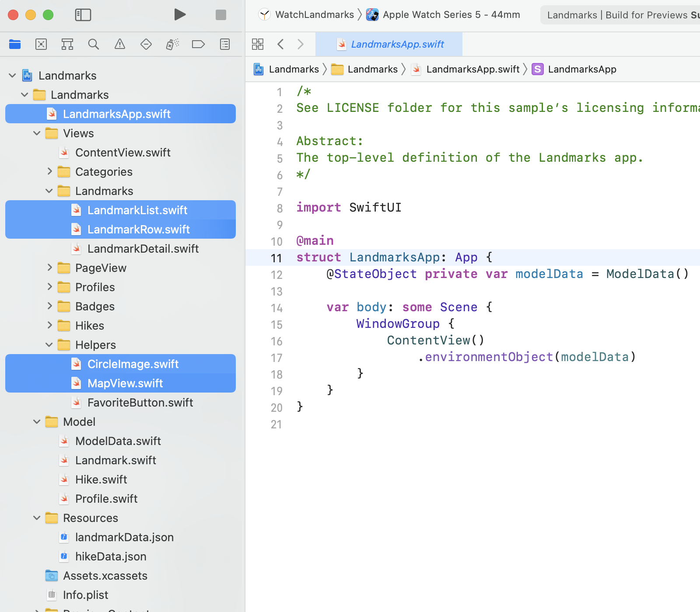Open the Source Control navigator
Viewport: 700px width, 612px height.
tap(41, 44)
